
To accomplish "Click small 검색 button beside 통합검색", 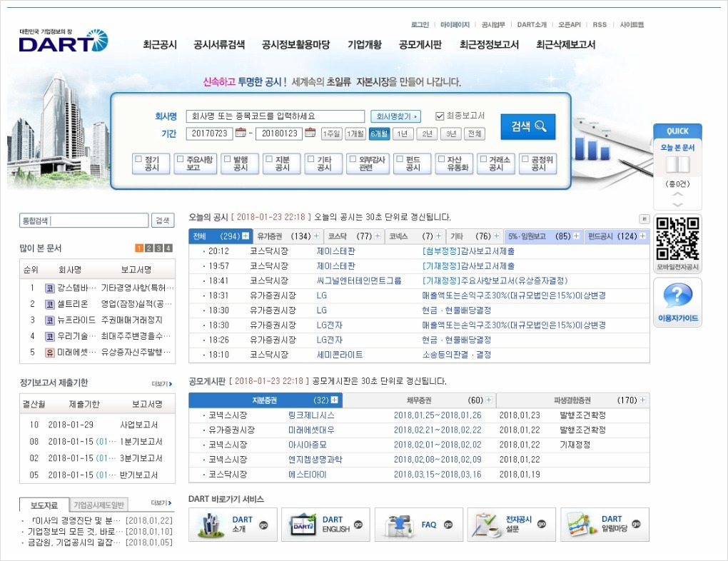I will (163, 221).
